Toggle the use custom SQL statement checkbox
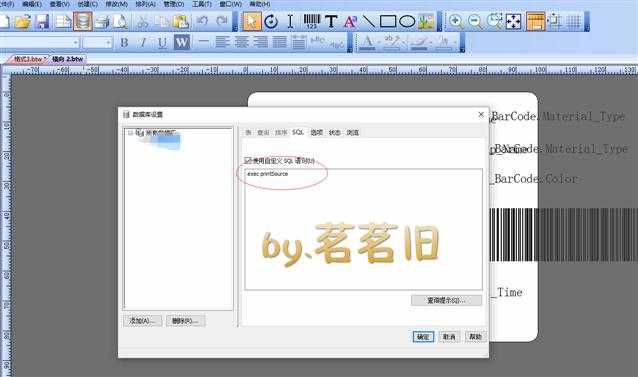This screenshot has width=638, height=377. point(247,161)
